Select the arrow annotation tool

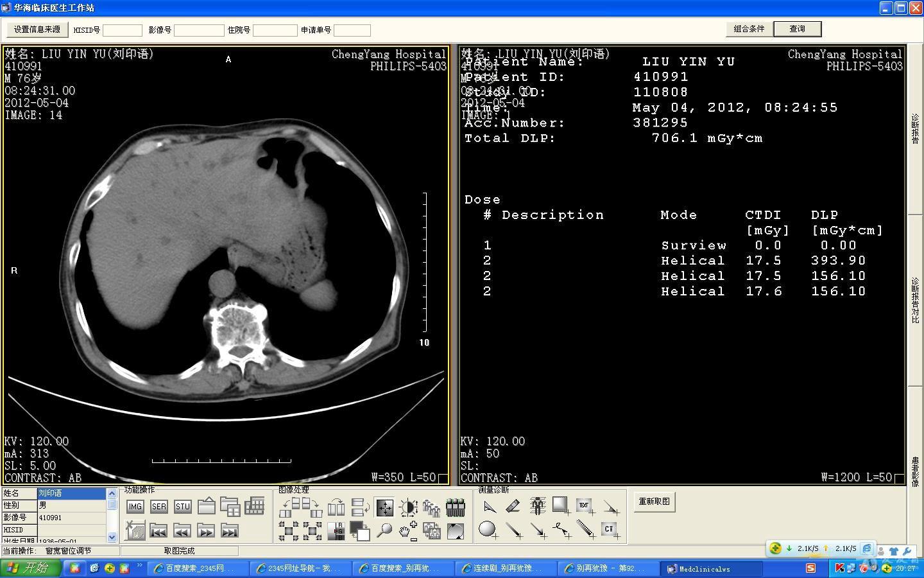tap(538, 530)
